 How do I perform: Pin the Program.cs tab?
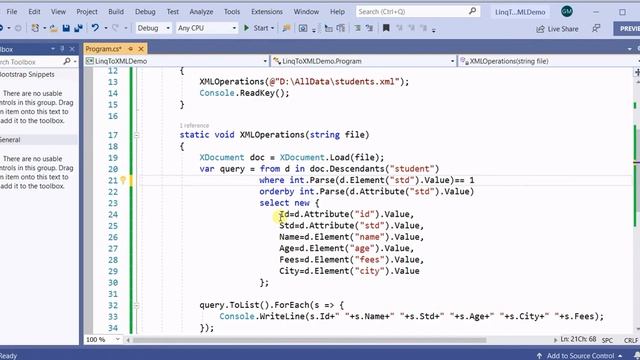[131, 49]
